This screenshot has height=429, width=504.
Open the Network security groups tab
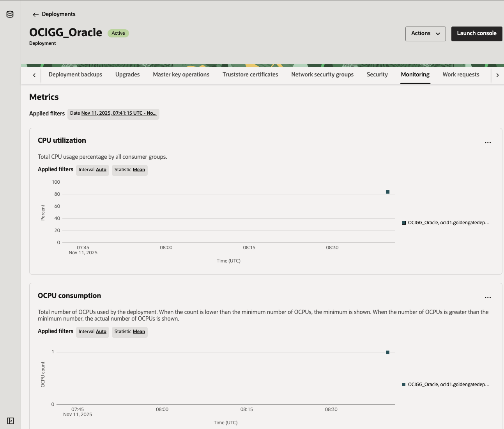click(x=322, y=74)
